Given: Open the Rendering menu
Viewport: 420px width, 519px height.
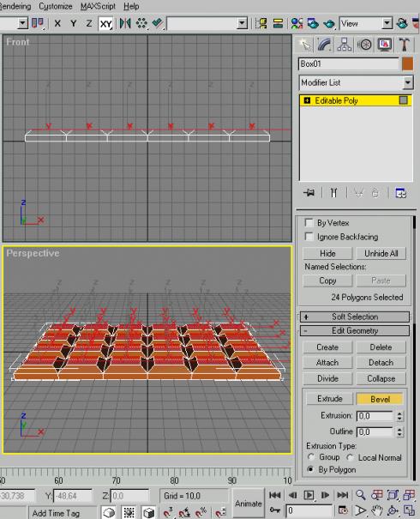Looking at the screenshot, I should coord(15,6).
